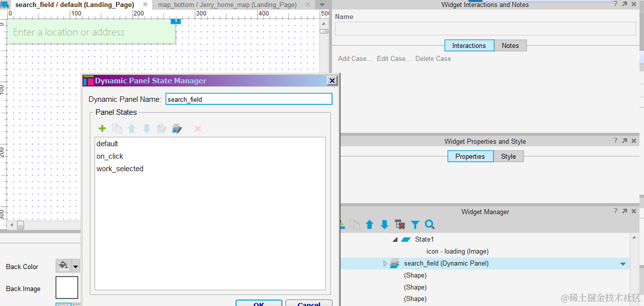Add a new panel state
The image size is (644, 306).
(x=102, y=128)
